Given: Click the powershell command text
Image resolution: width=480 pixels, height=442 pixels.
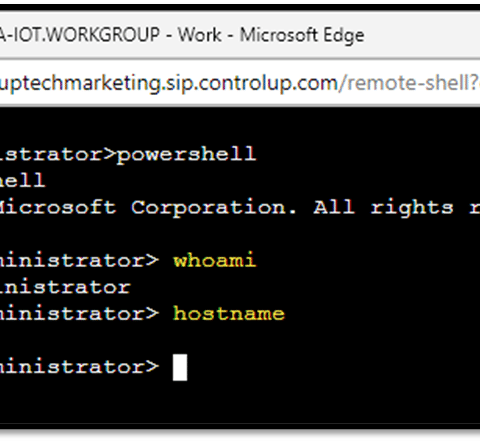Looking at the screenshot, I should click(186, 154).
